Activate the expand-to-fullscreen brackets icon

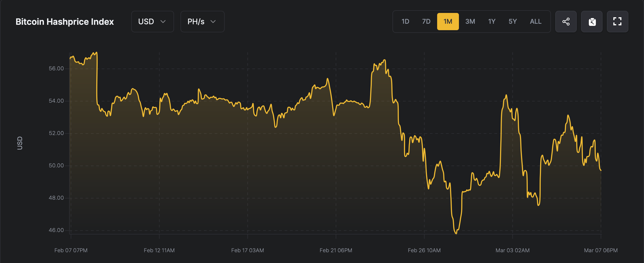click(x=617, y=22)
